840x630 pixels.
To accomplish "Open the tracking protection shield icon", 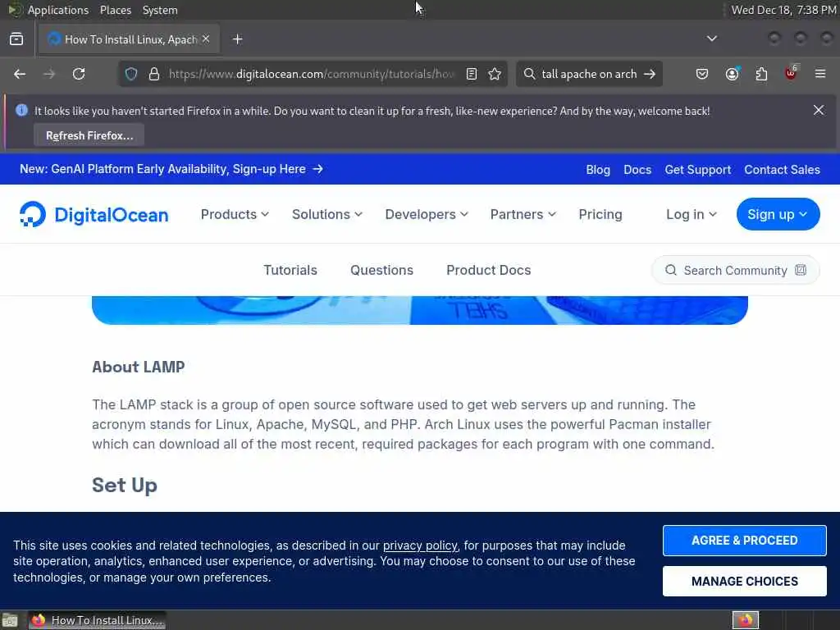I will tap(131, 74).
